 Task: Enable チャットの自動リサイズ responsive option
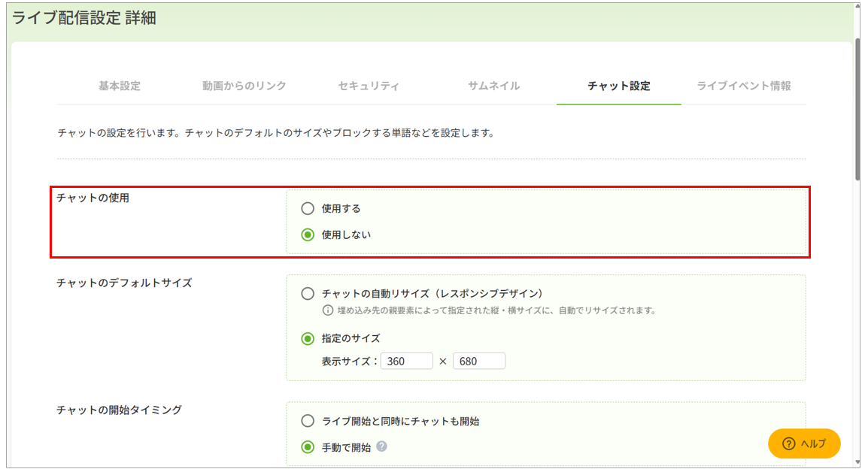(x=308, y=294)
